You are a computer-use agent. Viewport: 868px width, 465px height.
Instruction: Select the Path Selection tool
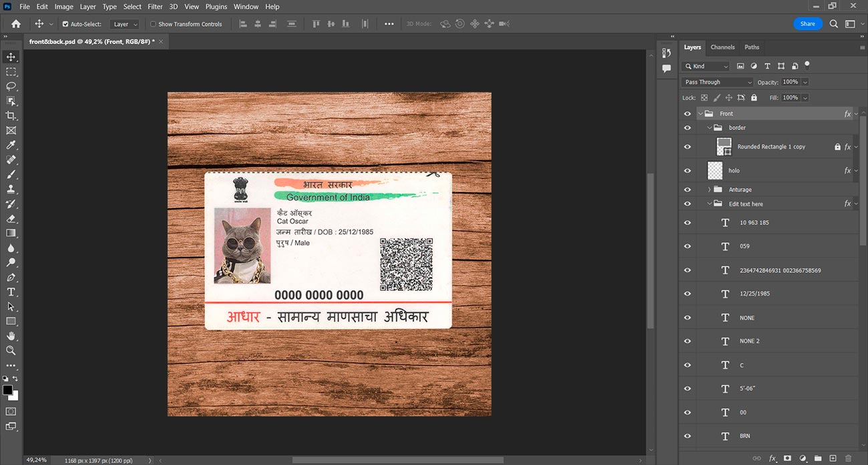click(x=11, y=306)
